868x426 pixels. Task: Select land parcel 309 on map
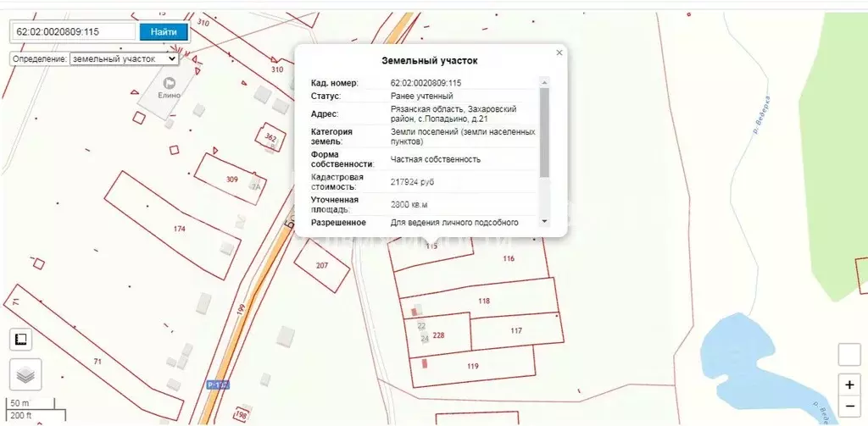(x=231, y=179)
